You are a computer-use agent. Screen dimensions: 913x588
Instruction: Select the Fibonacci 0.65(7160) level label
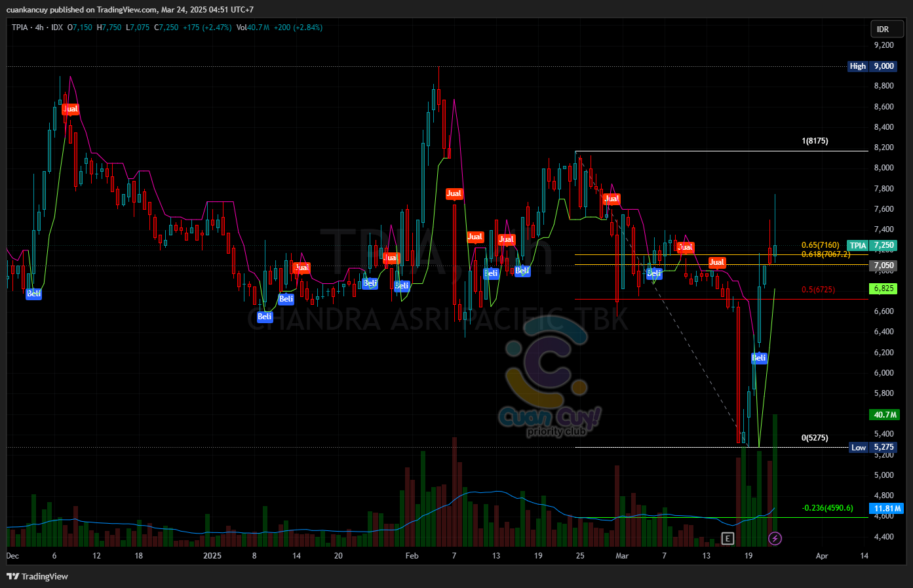[820, 245]
